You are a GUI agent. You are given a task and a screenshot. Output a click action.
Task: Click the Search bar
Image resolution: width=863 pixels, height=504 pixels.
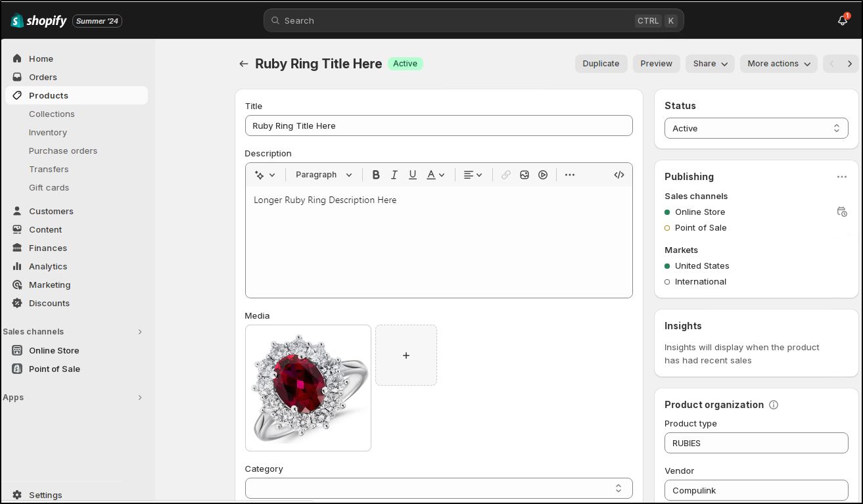[473, 20]
